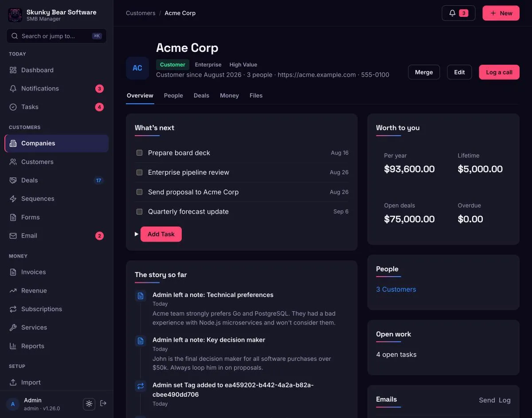Screen dimensions: 532x418
Task: Click the Acme Corp breadcrumb text
Action: coord(180,13)
